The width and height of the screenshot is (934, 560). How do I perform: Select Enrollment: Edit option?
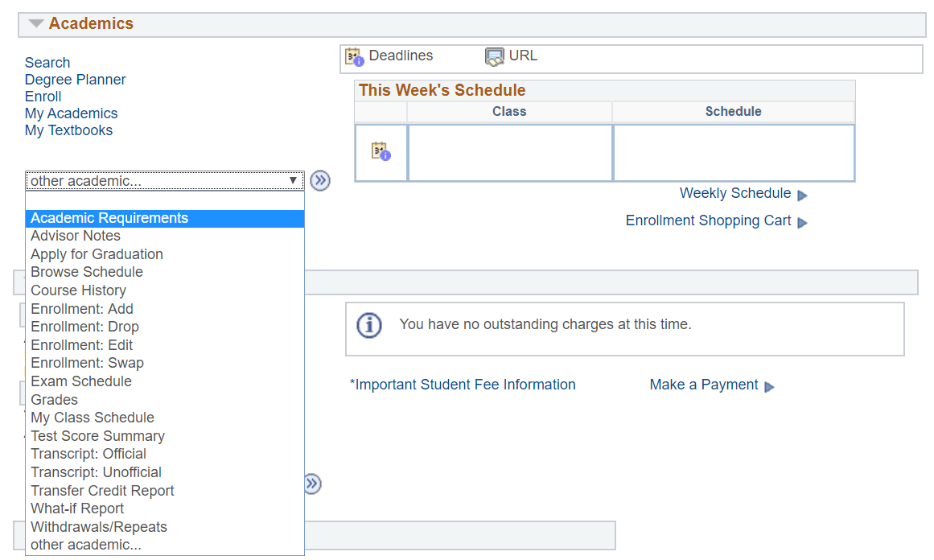pos(164,345)
